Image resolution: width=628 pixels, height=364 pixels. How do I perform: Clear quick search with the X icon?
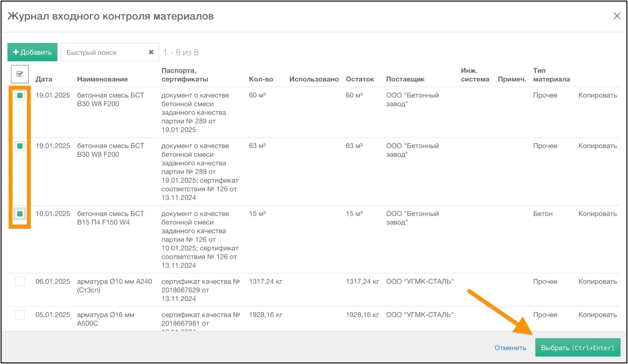(151, 52)
